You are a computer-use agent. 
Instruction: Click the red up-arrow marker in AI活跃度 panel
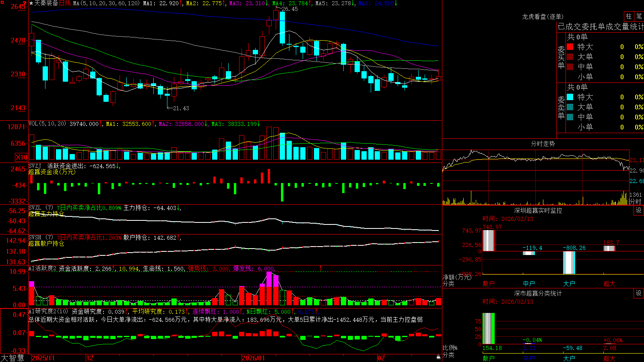coord(321,268)
